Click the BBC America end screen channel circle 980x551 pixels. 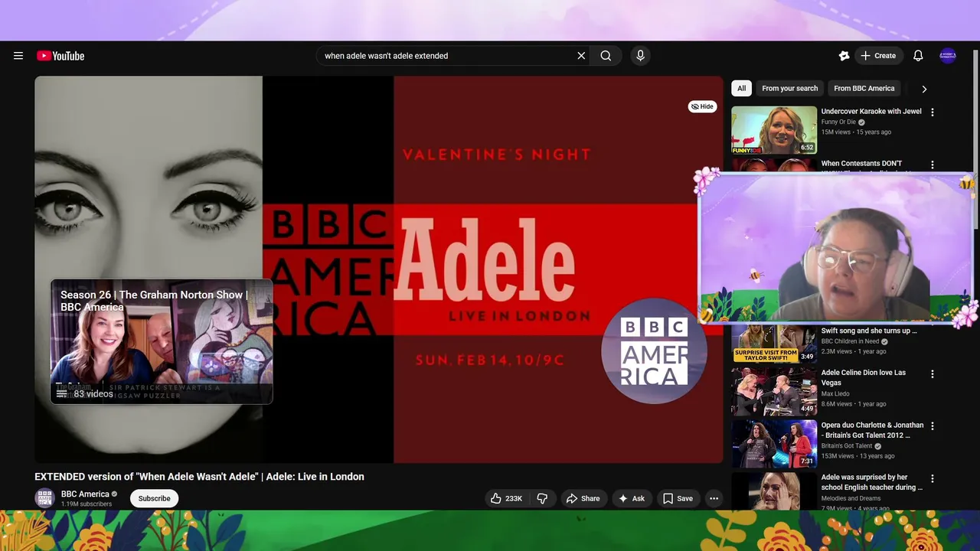[x=654, y=350]
